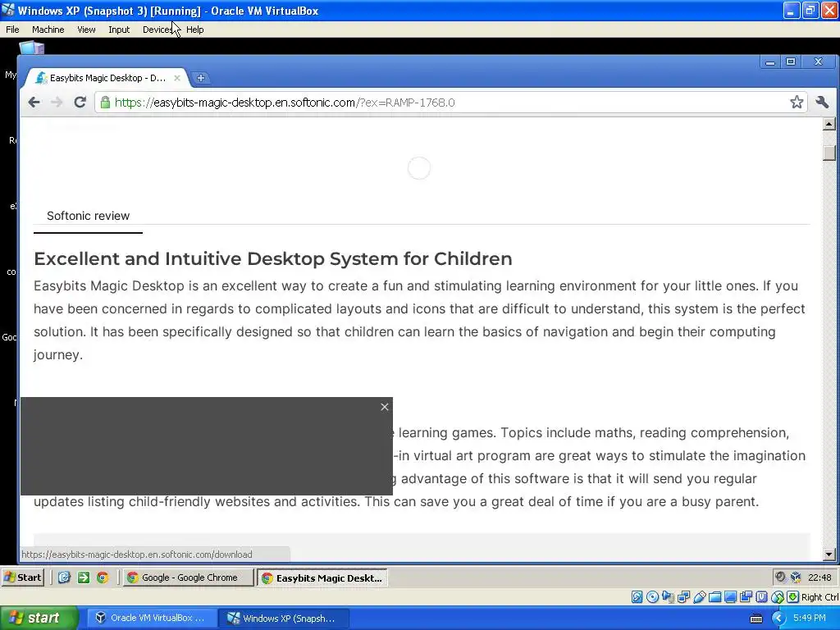840x630 pixels.
Task: Click the page scrollbar up arrow
Action: point(829,125)
